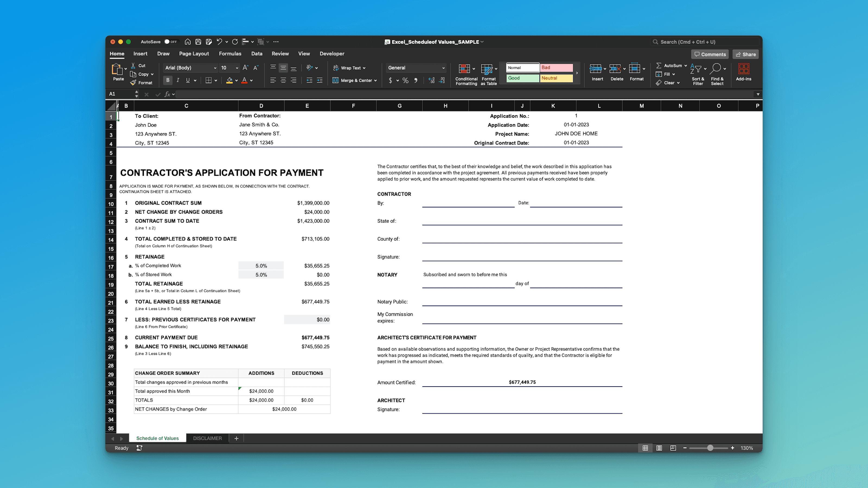The width and height of the screenshot is (868, 488).
Task: Click the Share button
Action: 746,54
